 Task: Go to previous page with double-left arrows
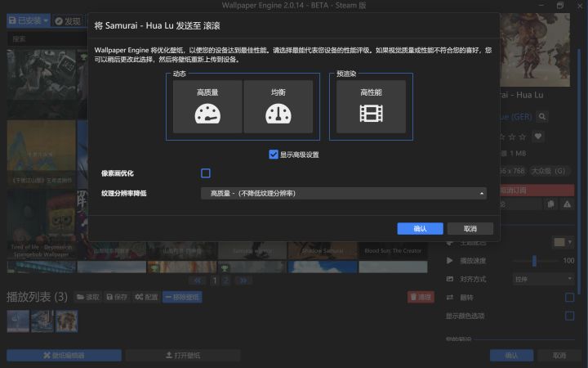(x=198, y=280)
